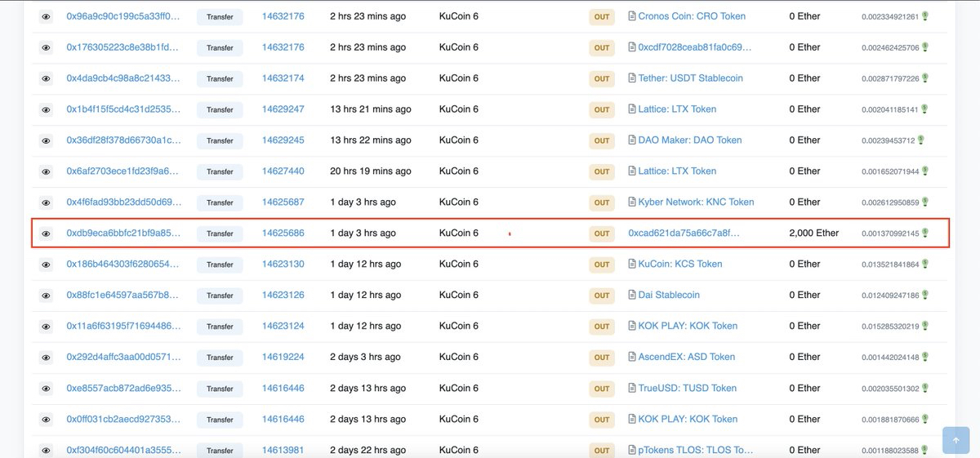Screen dimensions: 980x458
Task: Click fee value 0.001652071944
Action: 890,172
